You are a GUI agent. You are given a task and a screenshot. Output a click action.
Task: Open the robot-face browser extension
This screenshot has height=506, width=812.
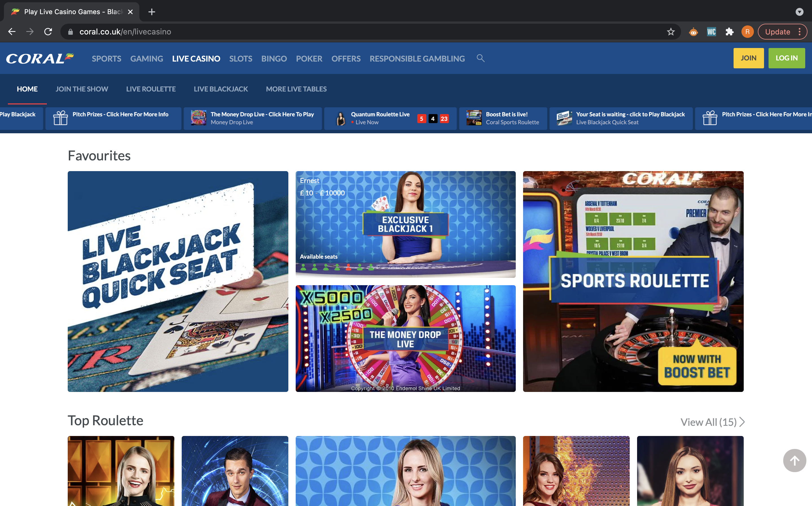693,32
